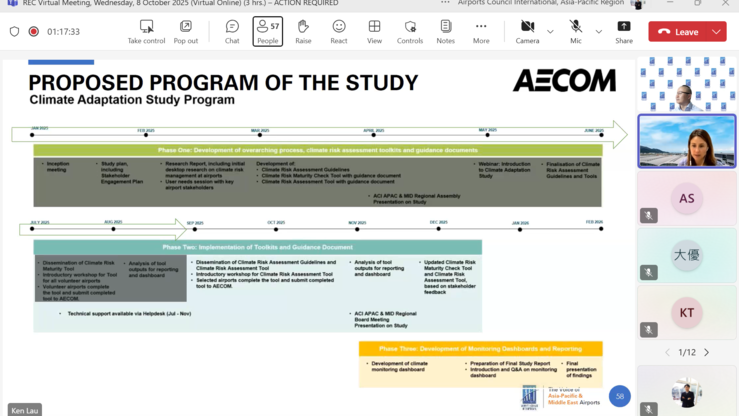Click the recording indicator icon
The height and width of the screenshot is (416, 739).
(34, 32)
